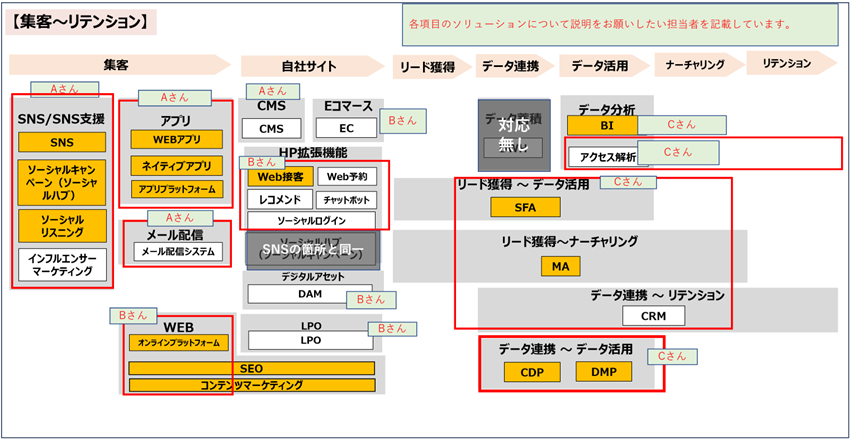Click the チャットボット box

pos(346,199)
